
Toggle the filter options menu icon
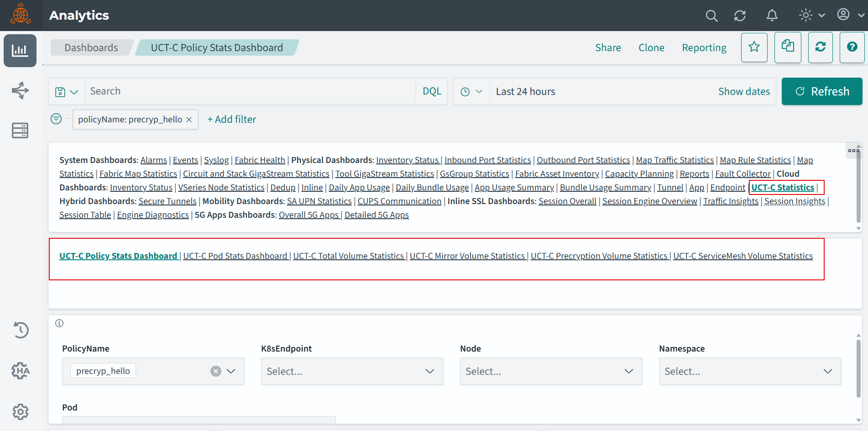[x=56, y=119]
